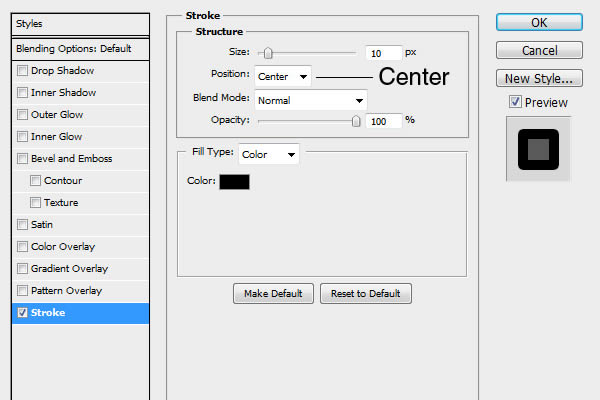Click New Style... button
The width and height of the screenshot is (600, 400).
click(x=539, y=78)
